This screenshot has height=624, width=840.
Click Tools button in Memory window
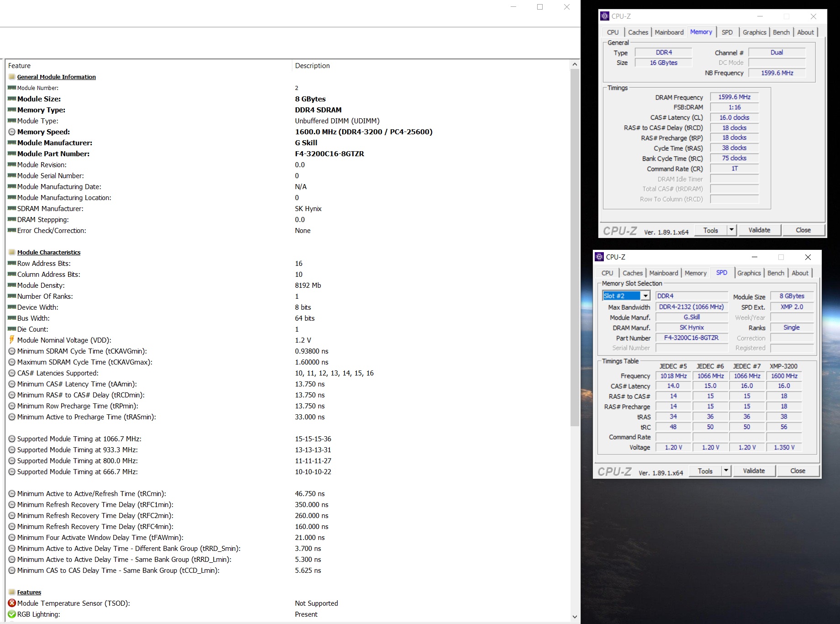click(x=711, y=230)
